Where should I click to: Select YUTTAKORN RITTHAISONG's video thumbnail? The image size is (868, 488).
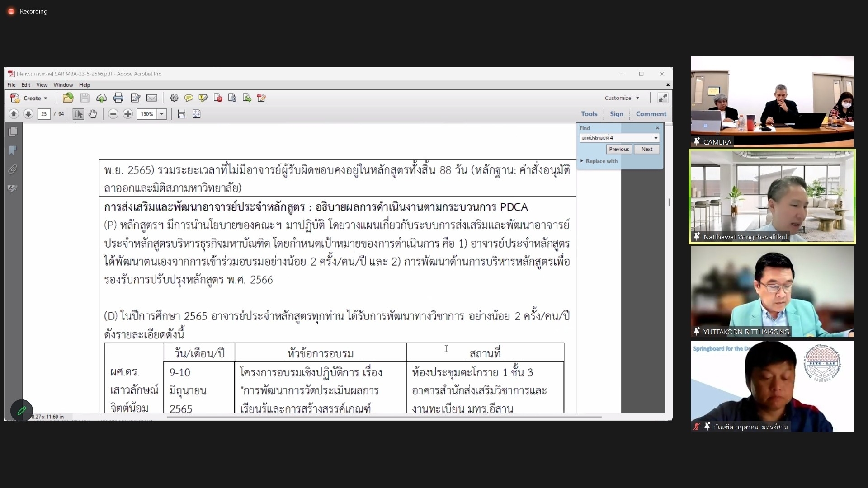[x=772, y=291]
